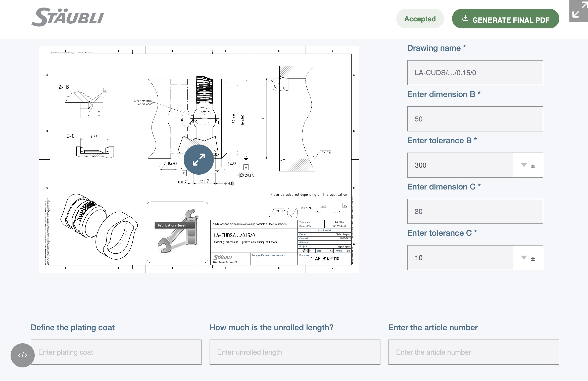Image resolution: width=588 pixels, height=381 pixels.
Task: Click the LA-CUDS/.../0.15/0 title in drawing
Action: click(x=234, y=235)
